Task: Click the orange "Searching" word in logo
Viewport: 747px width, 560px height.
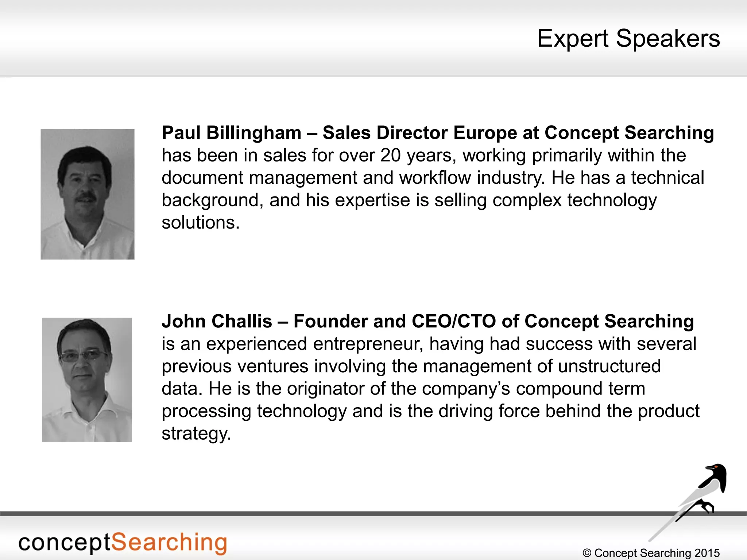Action: click(169, 543)
